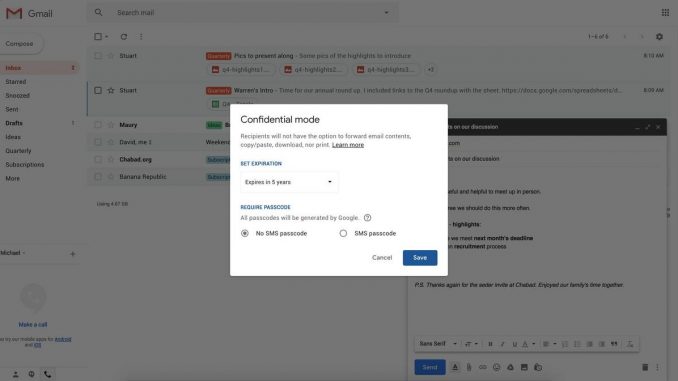This screenshot has width=678, height=381.
Task: Cancel the Confidential mode dialog
Action: click(x=382, y=258)
